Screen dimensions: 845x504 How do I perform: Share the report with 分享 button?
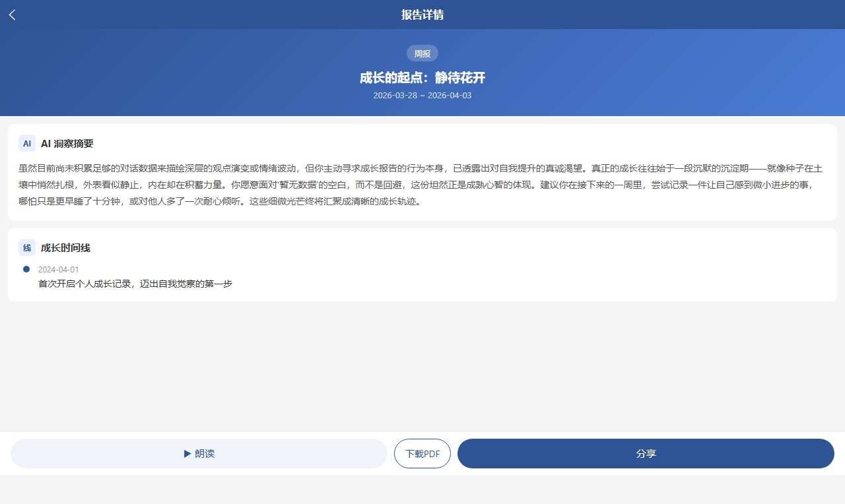[646, 454]
